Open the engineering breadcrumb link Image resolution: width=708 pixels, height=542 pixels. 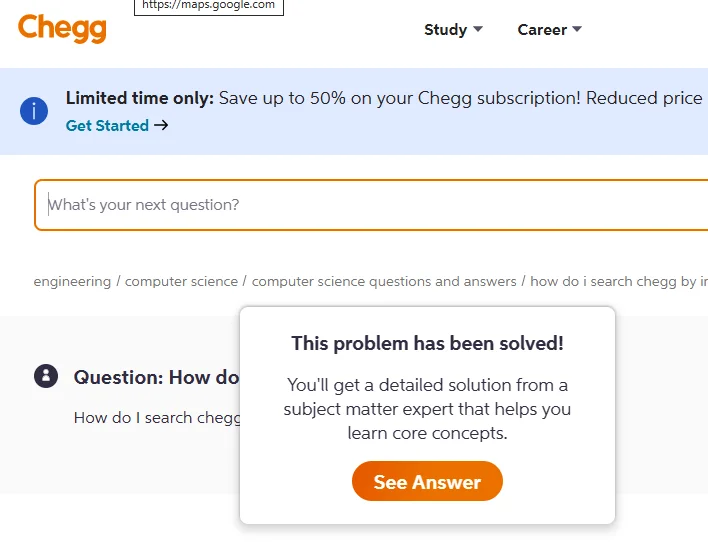tap(72, 281)
